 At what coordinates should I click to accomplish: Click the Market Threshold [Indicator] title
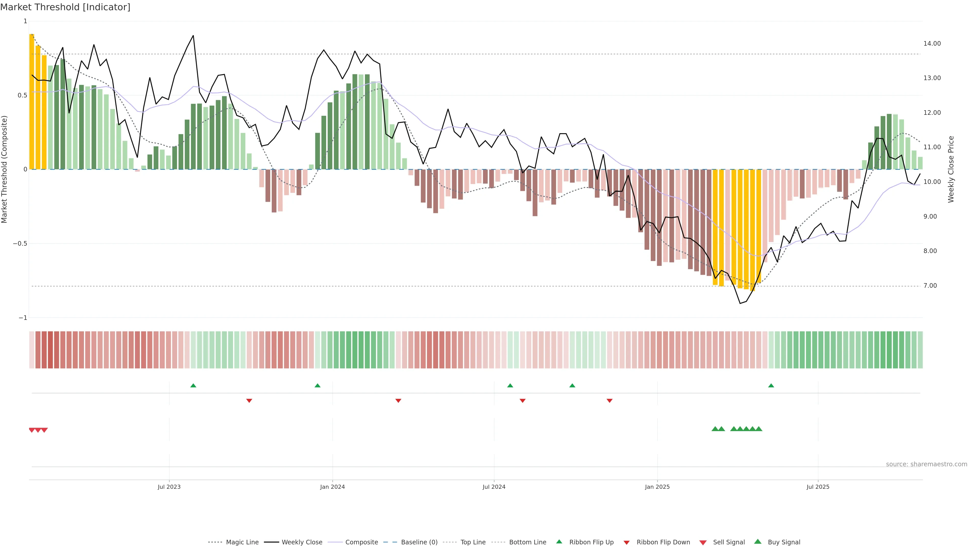(x=65, y=7)
